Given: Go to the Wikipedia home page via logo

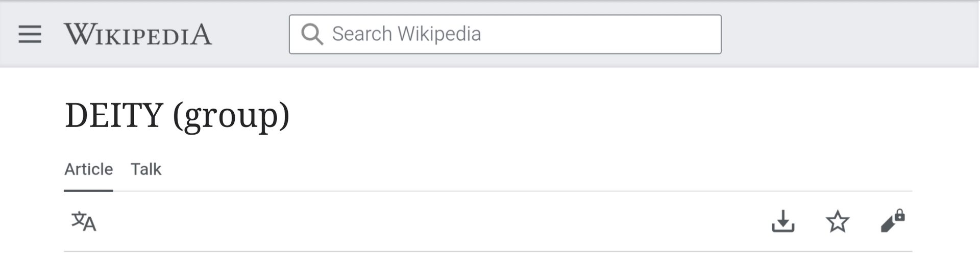Looking at the screenshot, I should click(x=138, y=35).
